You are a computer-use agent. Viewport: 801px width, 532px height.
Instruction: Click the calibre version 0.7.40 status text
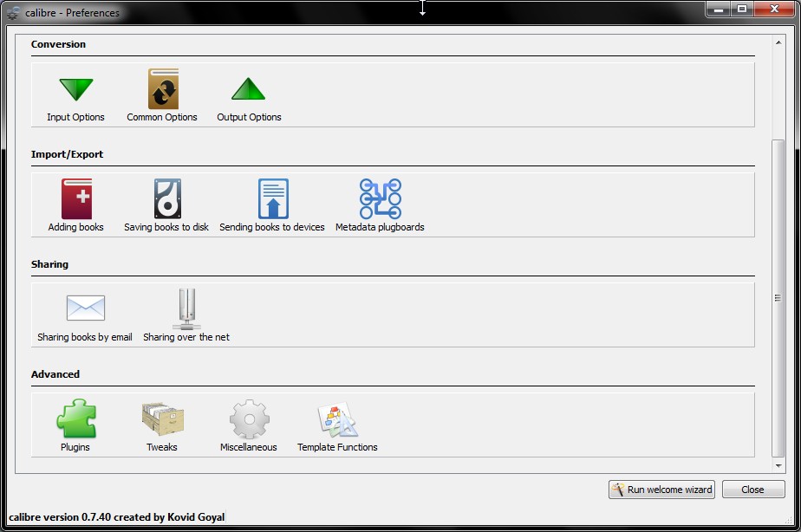pyautogui.click(x=116, y=516)
